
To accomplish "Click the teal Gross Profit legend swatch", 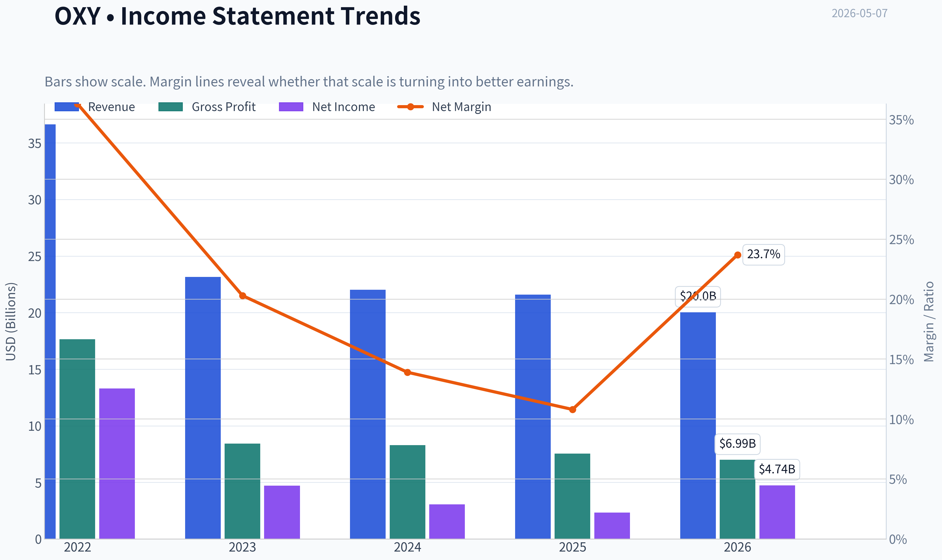I will pyautogui.click(x=171, y=107).
